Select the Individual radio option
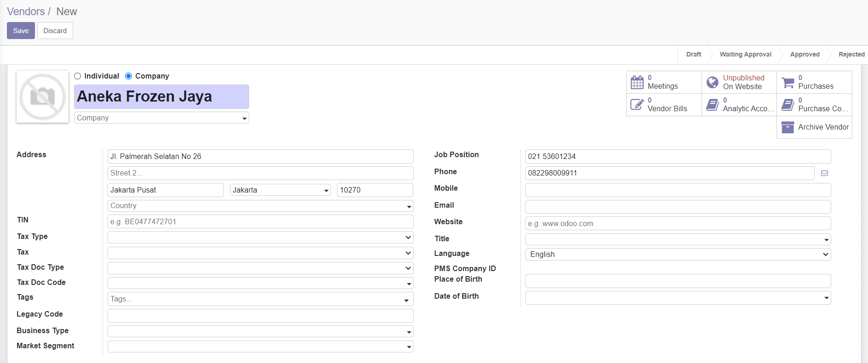 pos(77,76)
